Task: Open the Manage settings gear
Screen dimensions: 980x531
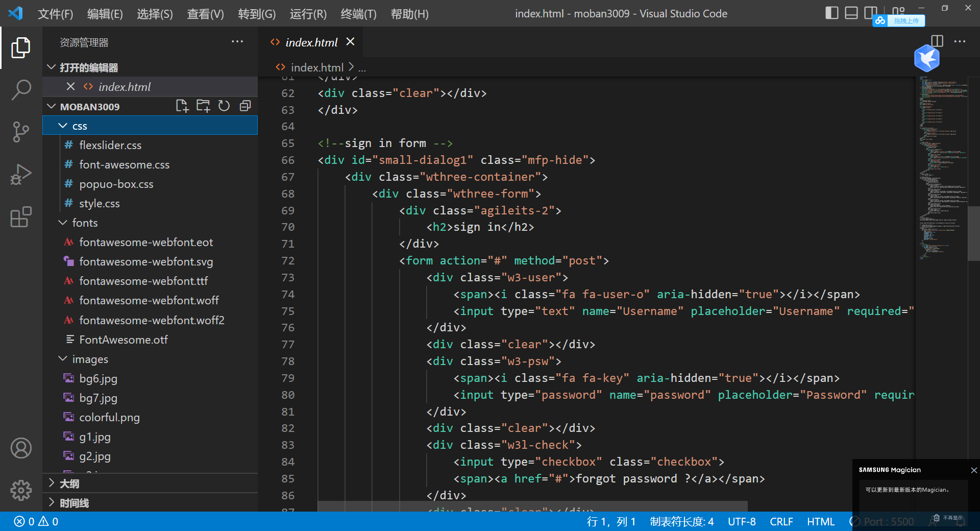Action: click(x=21, y=491)
